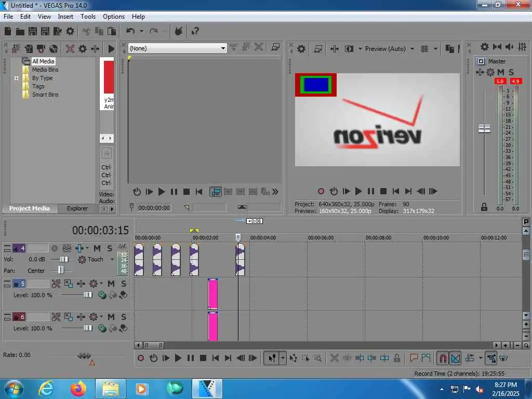This screenshot has height=399, width=532.
Task: Click the Undo arrow icon
Action: point(130,32)
